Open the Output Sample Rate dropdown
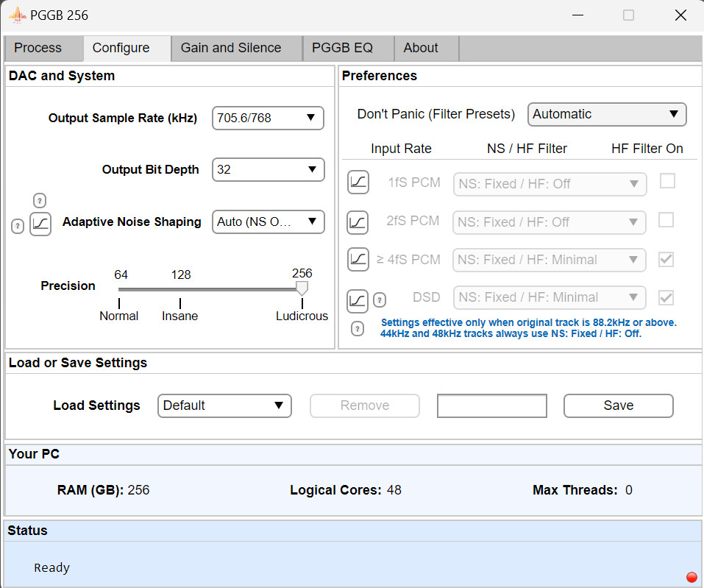704x588 pixels. [x=268, y=118]
